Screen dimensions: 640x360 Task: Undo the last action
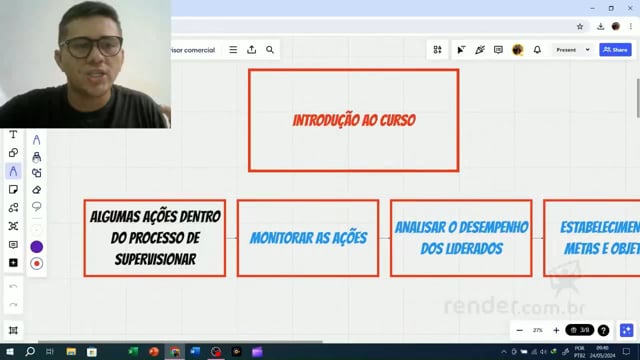tap(13, 286)
